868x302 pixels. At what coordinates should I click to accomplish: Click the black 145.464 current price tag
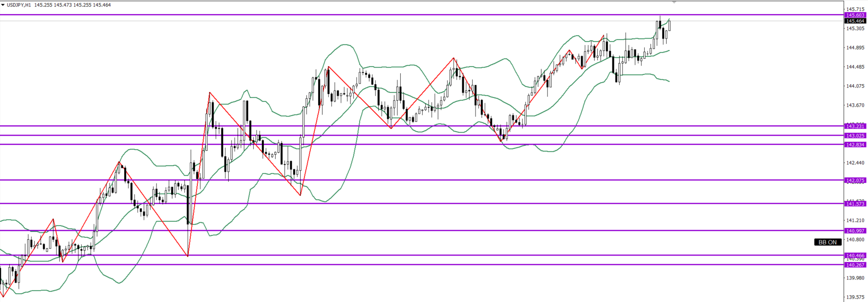pyautogui.click(x=855, y=21)
